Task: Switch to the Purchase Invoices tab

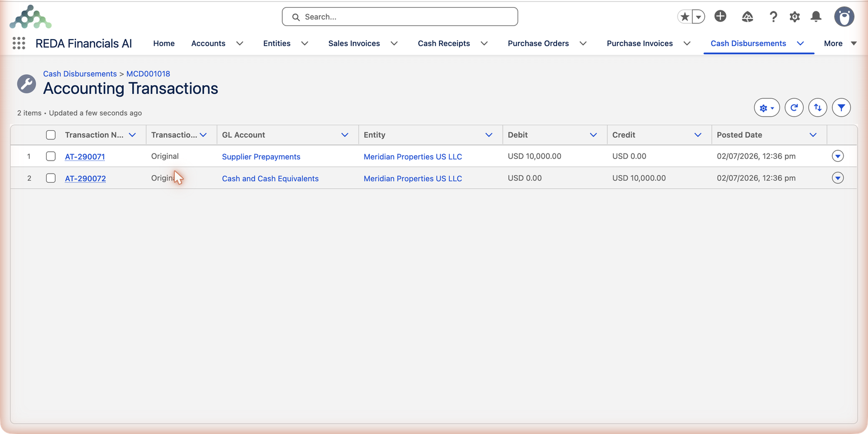Action: tap(640, 43)
